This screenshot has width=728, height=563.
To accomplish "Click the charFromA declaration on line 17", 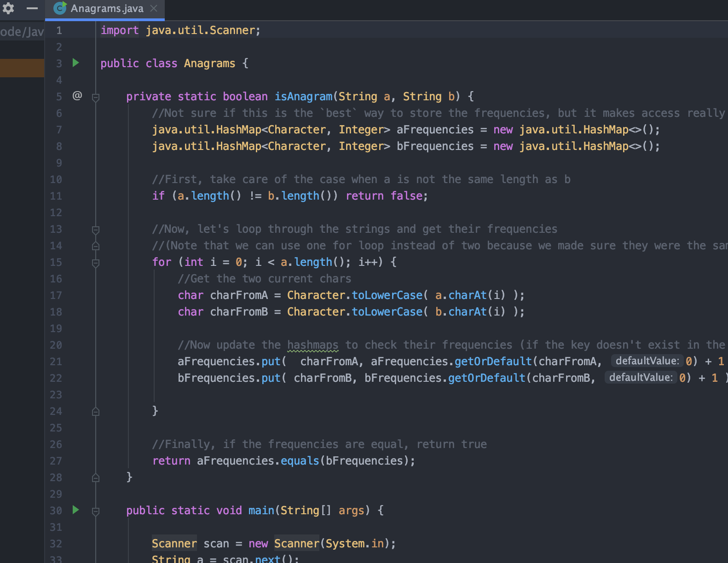I will point(239,295).
